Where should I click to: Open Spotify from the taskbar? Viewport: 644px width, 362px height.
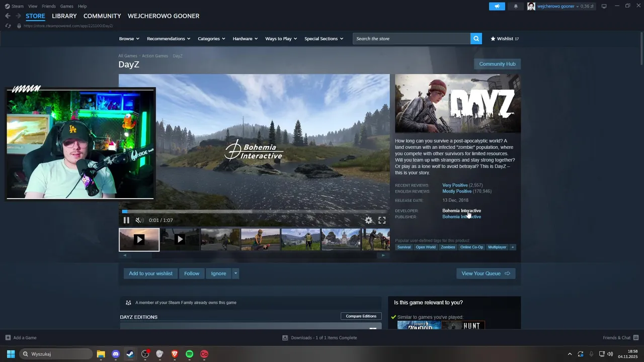189,354
